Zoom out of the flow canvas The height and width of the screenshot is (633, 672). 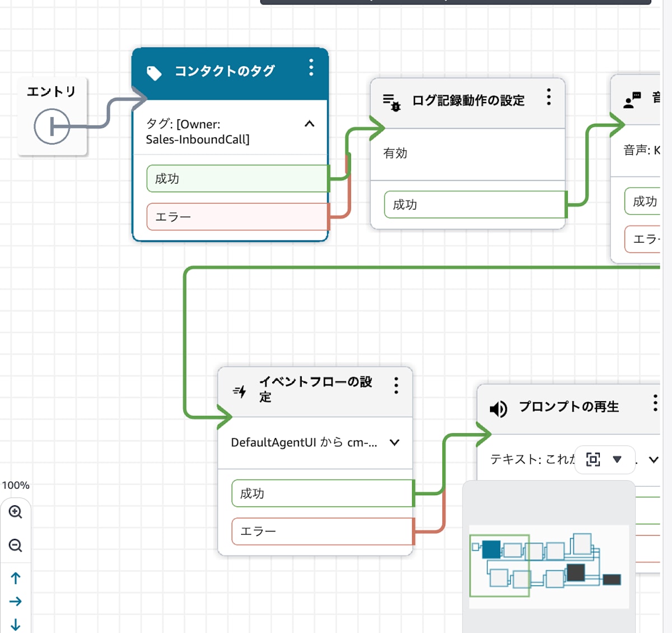16,545
